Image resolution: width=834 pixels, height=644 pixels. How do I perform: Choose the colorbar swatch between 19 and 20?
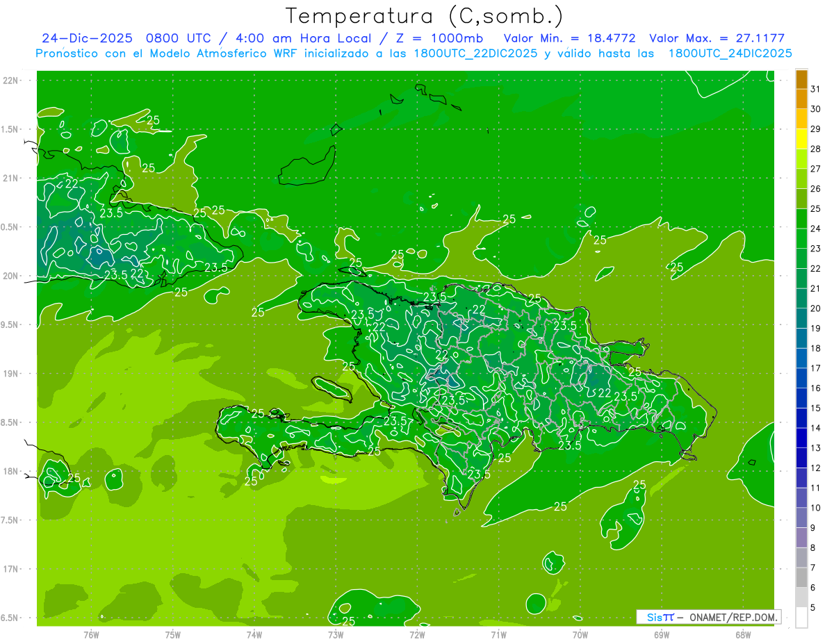[x=801, y=318]
